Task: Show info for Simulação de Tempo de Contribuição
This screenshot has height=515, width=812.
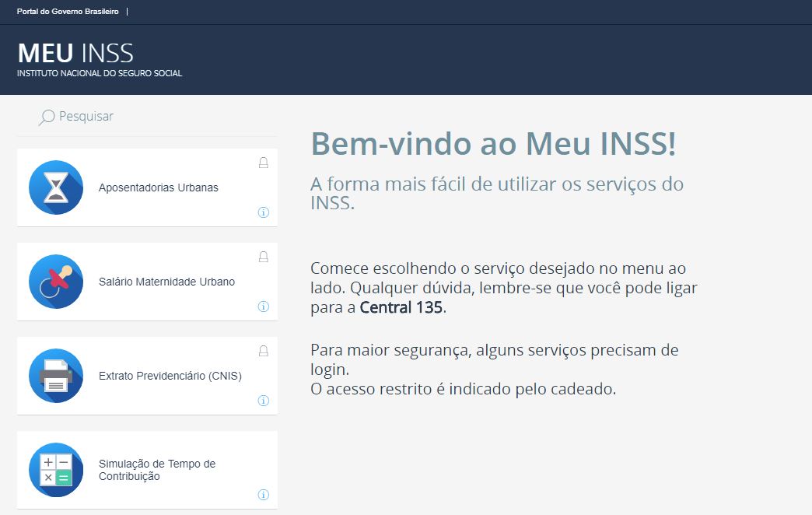Action: (x=264, y=495)
